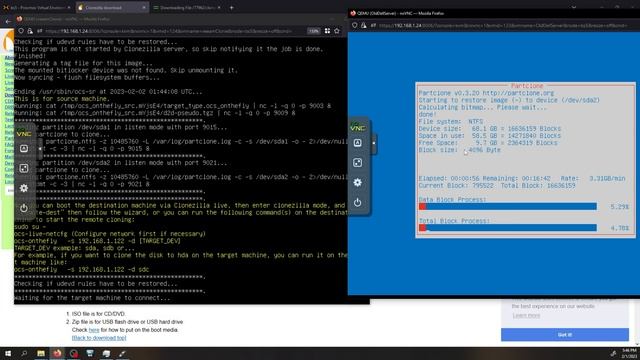This screenshot has width=640, height=360.
Task: Switch to Downloading File tab
Action: tap(187, 7)
